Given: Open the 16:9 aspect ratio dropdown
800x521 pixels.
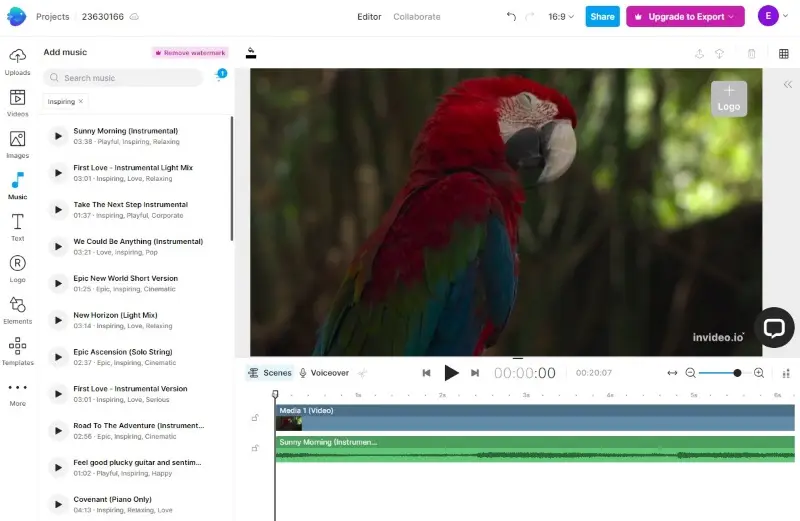Looking at the screenshot, I should click(562, 17).
